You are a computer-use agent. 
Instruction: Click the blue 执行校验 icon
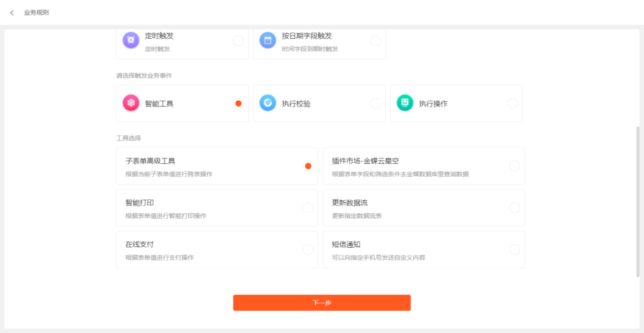click(x=268, y=103)
